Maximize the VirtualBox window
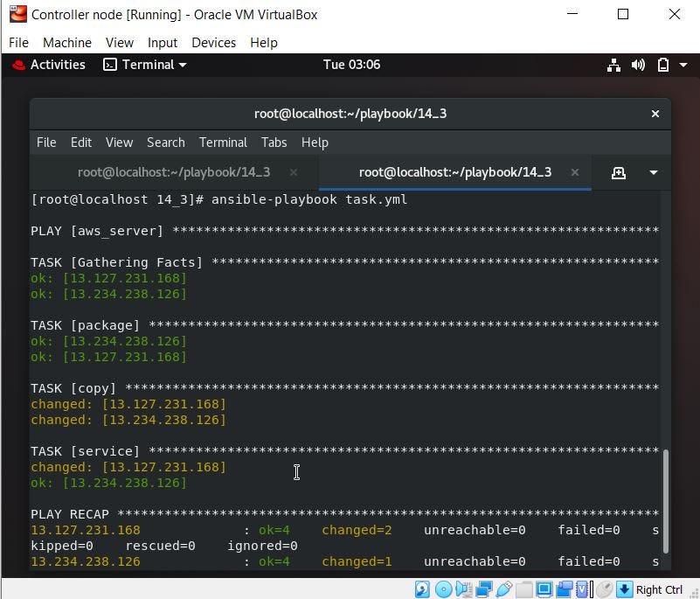The width and height of the screenshot is (700, 599). pos(623,14)
